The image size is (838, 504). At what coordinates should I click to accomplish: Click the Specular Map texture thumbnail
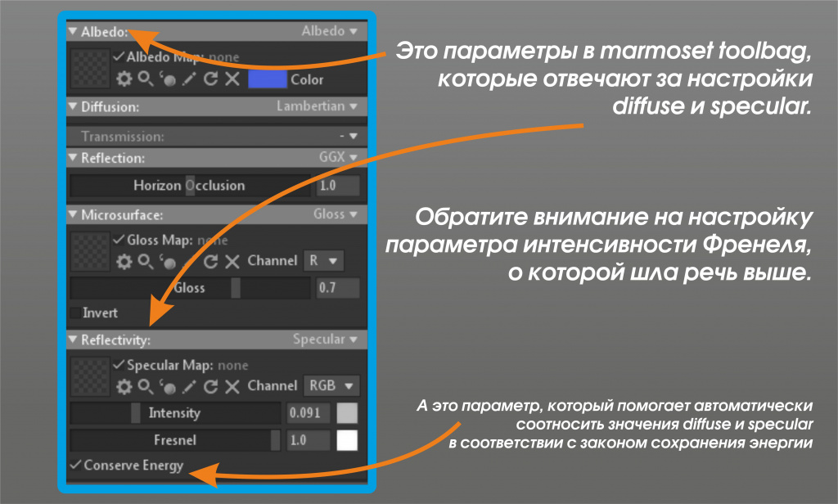click(90, 376)
